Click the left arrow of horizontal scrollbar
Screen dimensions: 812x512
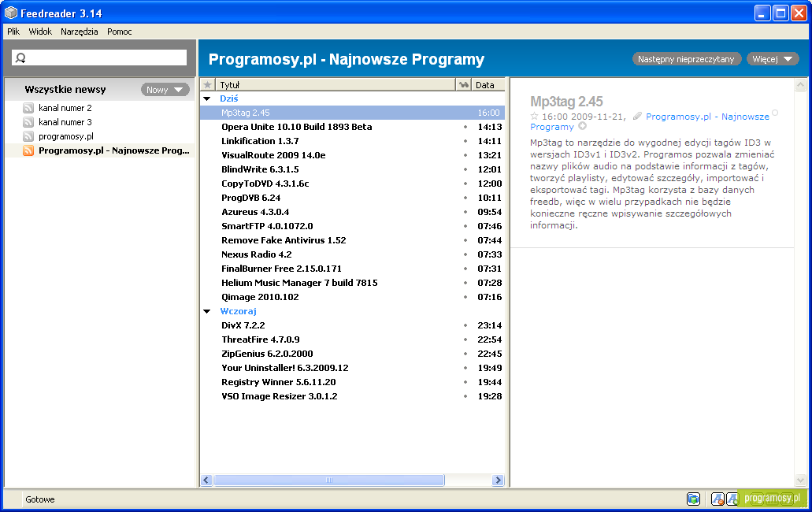[206, 480]
